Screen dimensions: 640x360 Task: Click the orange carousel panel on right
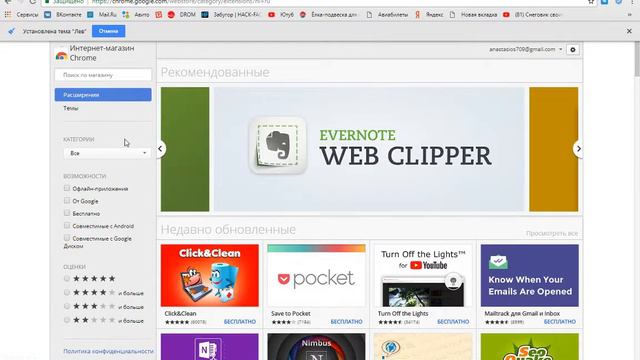click(553, 149)
